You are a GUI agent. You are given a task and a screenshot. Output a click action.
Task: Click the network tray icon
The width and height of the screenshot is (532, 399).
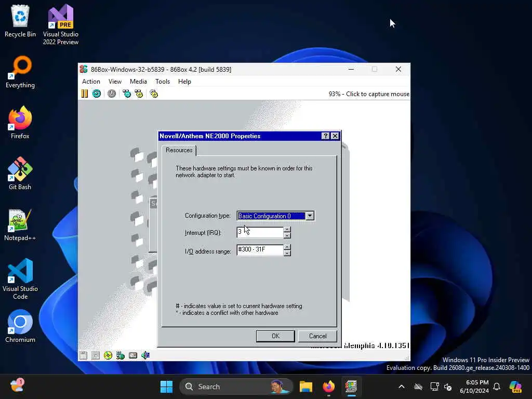435,387
